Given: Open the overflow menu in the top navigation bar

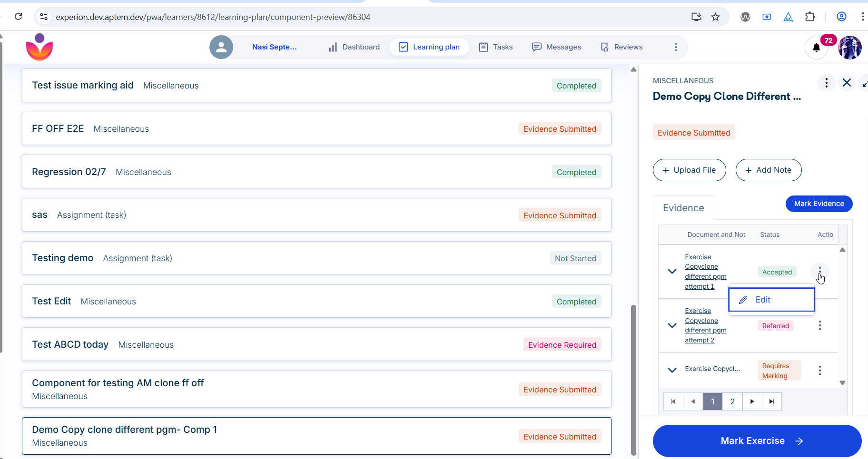Looking at the screenshot, I should pyautogui.click(x=676, y=47).
